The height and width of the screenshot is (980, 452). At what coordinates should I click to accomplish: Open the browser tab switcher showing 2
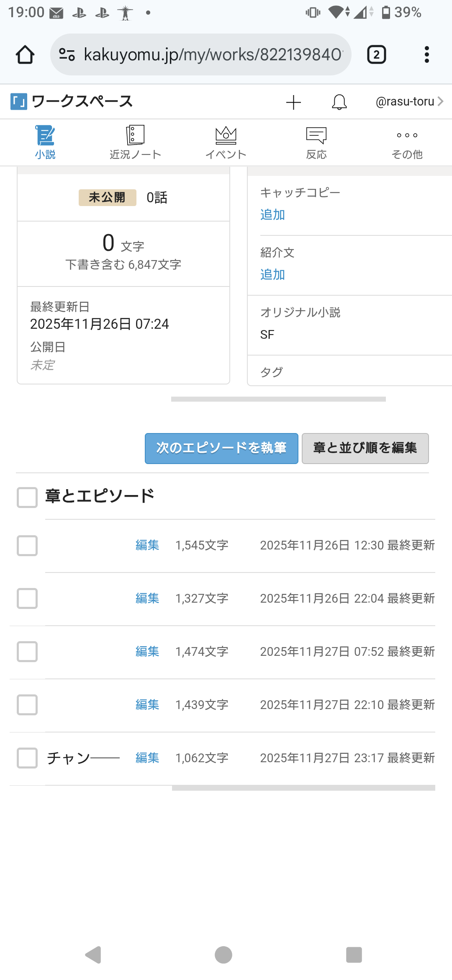[376, 54]
